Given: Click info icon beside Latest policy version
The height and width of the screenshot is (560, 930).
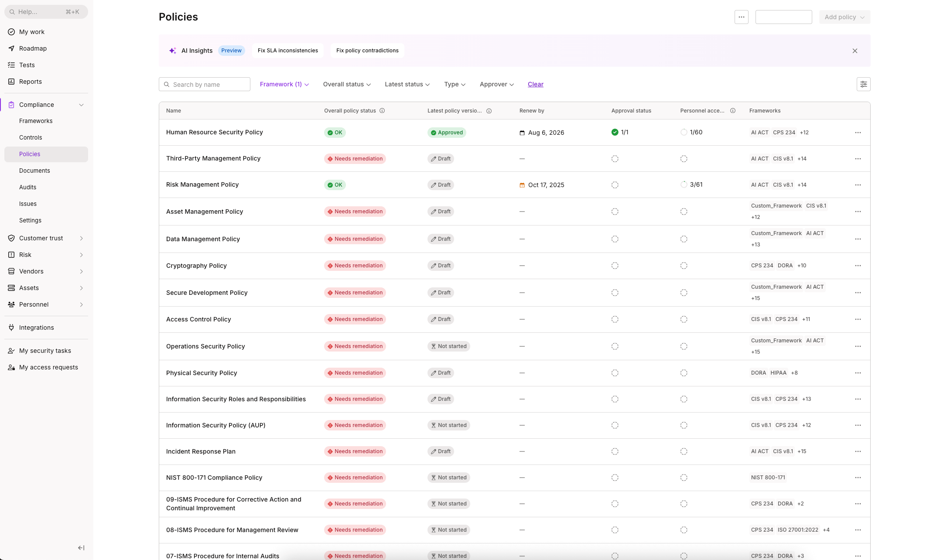Looking at the screenshot, I should coord(489,111).
